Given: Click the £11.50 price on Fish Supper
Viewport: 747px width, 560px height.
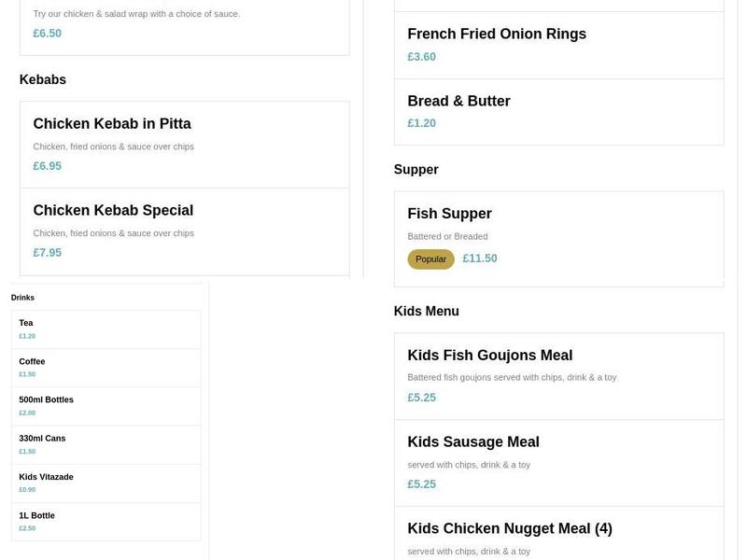Looking at the screenshot, I should (x=480, y=258).
